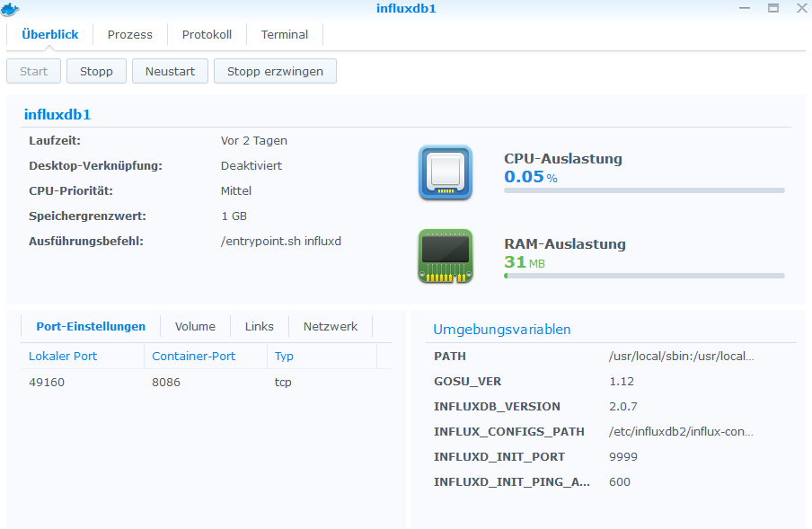
Task: Click the local port value 49160
Action: [47, 382]
